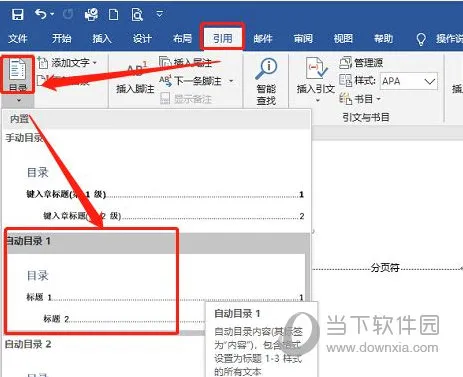463x377 pixels.
Task: Click the New blank document icon
Action: [x=113, y=15]
